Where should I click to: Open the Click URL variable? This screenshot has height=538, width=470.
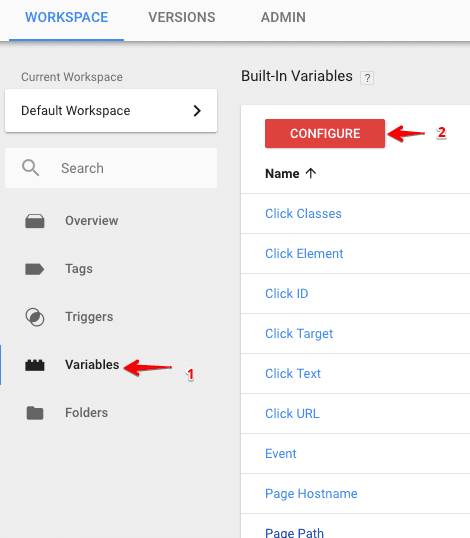(x=292, y=414)
